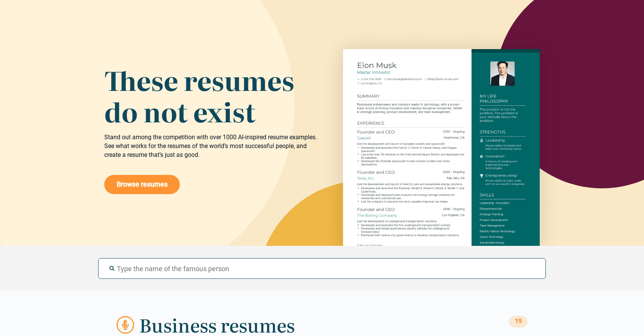644x336 pixels.
Task: Click the EXPERIENCE section heading
Action: tap(371, 123)
